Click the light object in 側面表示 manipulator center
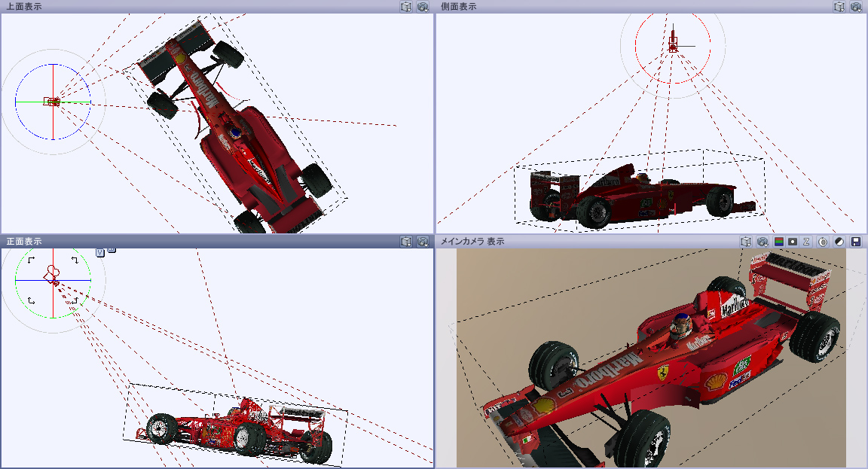The image size is (868, 469). tap(673, 43)
